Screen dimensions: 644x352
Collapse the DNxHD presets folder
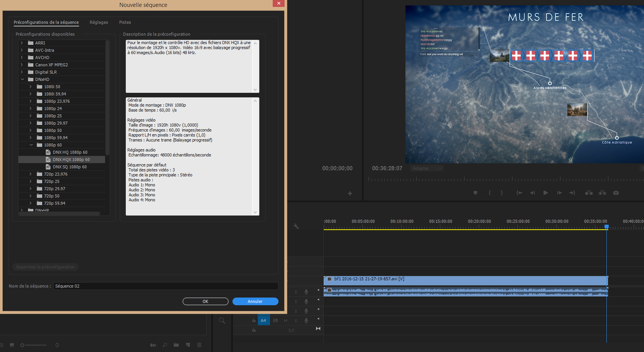point(22,79)
